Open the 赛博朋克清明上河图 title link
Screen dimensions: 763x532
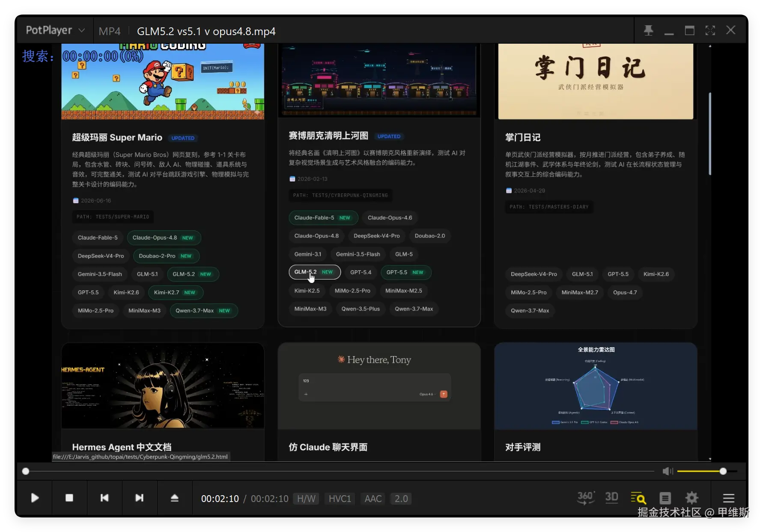(x=328, y=136)
